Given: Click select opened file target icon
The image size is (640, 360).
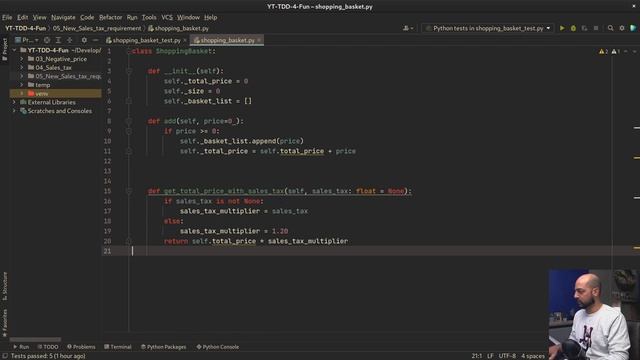Looking at the screenshot, I should click(x=47, y=40).
